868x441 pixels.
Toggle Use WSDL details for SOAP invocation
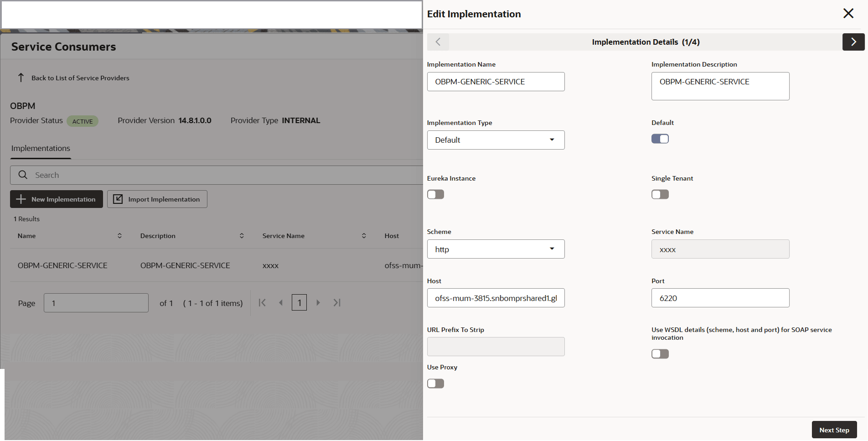(660, 354)
